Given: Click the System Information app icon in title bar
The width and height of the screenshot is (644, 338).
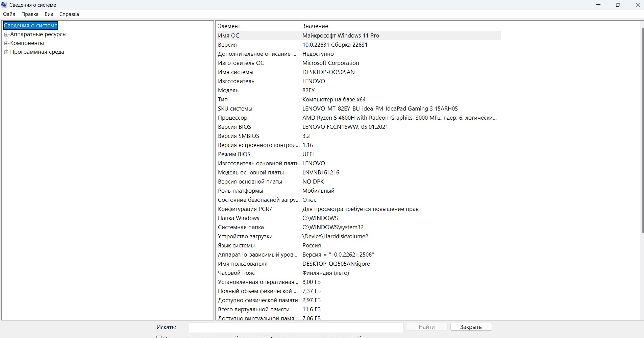Looking at the screenshot, I should click(x=4, y=5).
